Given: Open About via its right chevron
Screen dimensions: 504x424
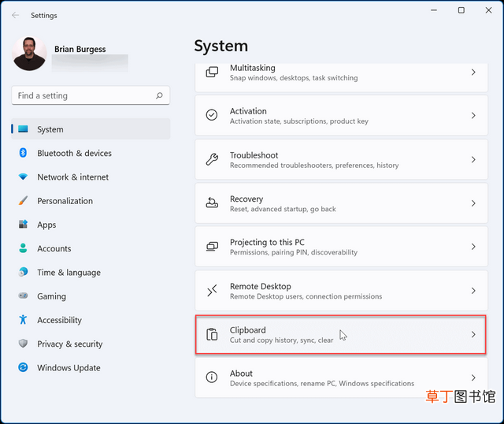Looking at the screenshot, I should pos(473,378).
